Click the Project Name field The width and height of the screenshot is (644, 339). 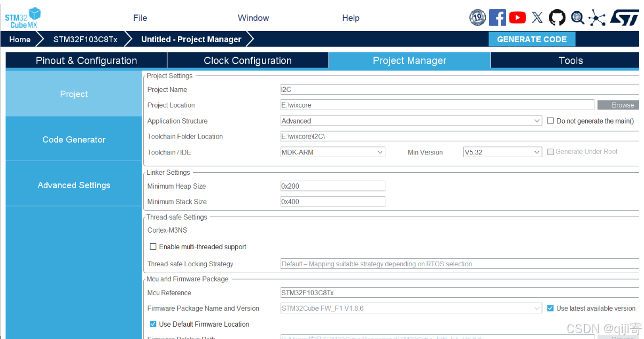click(460, 89)
